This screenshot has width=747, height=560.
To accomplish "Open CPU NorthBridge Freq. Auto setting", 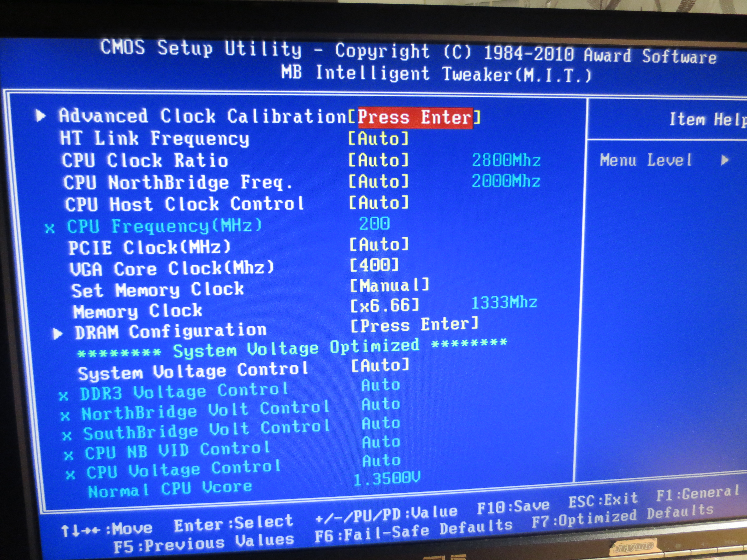I will pos(378,181).
